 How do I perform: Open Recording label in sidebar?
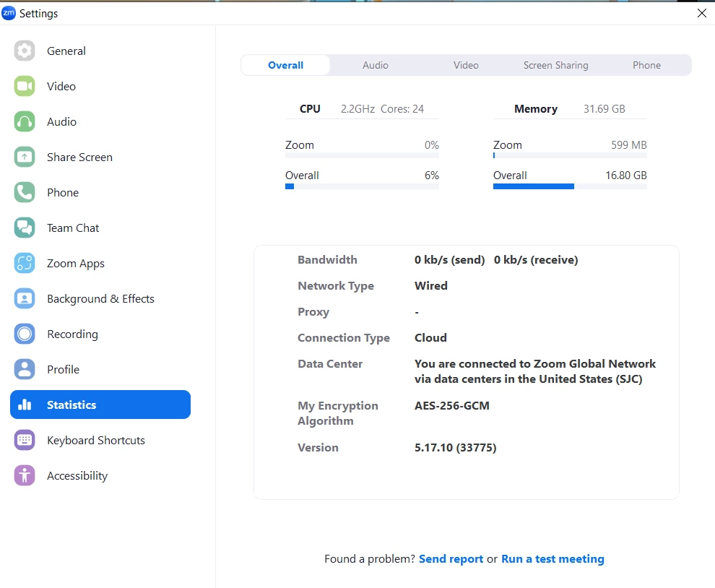tap(72, 334)
